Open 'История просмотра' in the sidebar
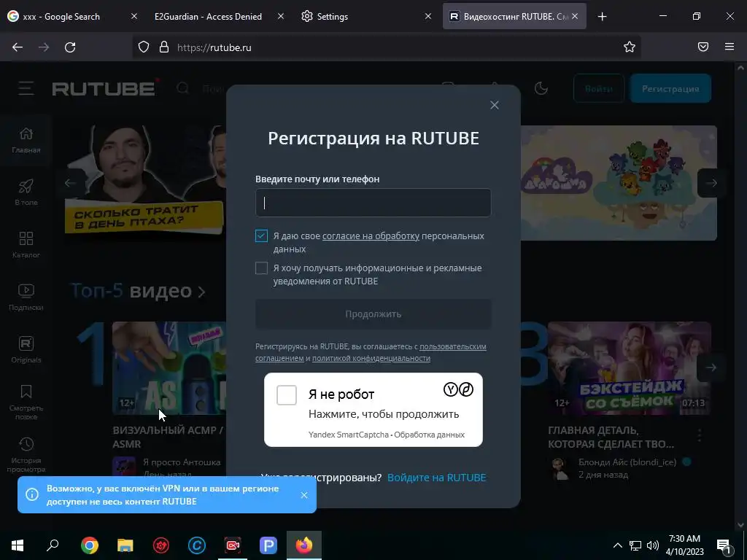Image resolution: width=747 pixels, height=560 pixels. (26, 455)
